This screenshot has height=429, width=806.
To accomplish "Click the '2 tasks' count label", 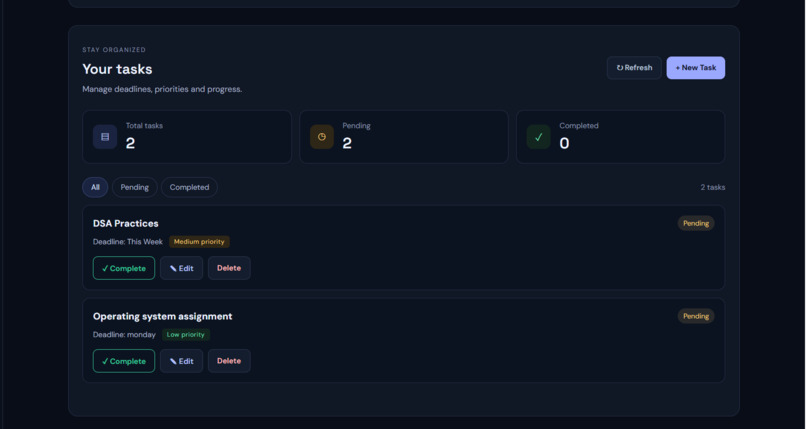I will click(712, 188).
